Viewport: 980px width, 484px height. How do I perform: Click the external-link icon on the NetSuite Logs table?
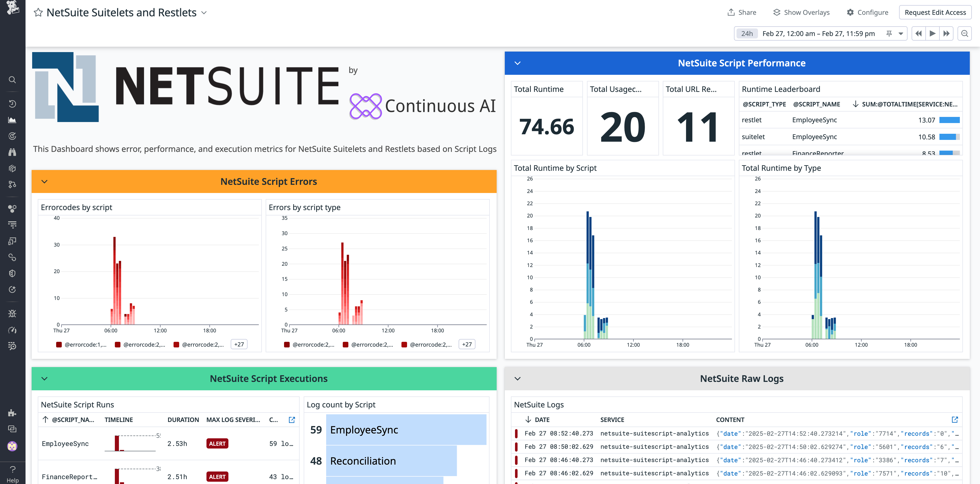(955, 420)
